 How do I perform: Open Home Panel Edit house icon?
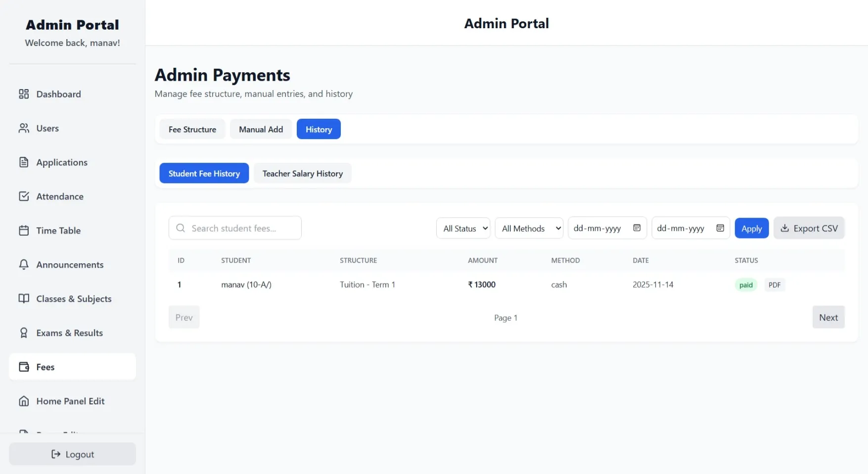(x=24, y=401)
